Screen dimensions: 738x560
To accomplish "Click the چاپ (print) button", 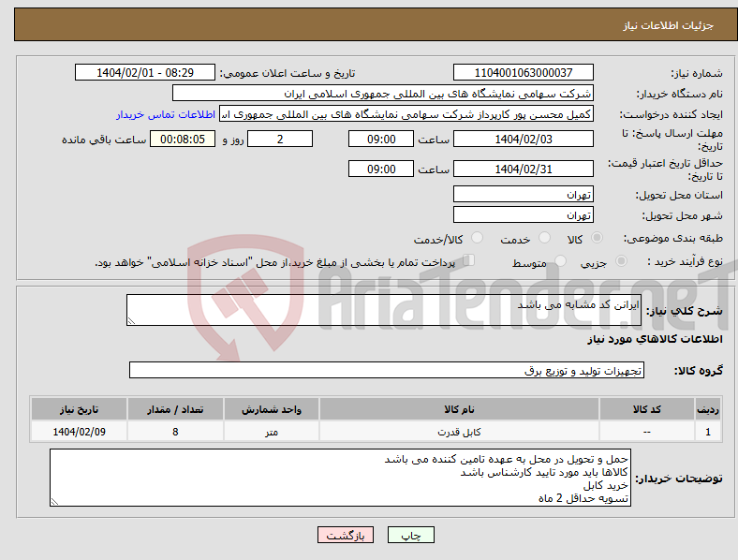I will pos(410,535).
